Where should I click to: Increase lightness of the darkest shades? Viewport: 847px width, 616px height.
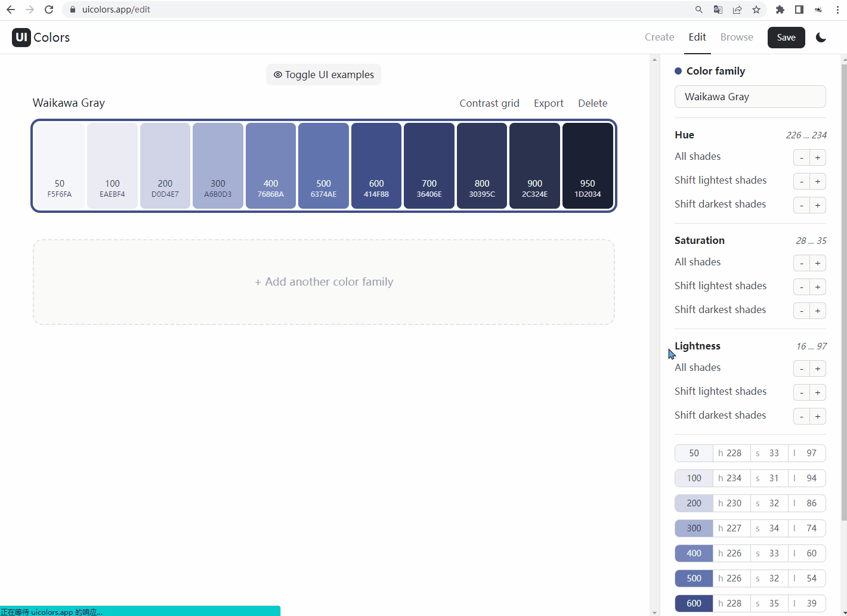point(818,416)
